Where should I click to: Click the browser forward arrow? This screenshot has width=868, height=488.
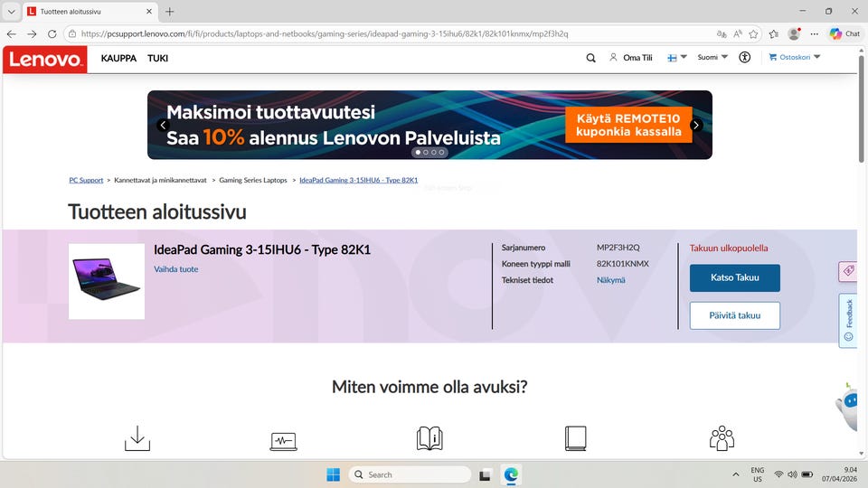pyautogui.click(x=32, y=33)
